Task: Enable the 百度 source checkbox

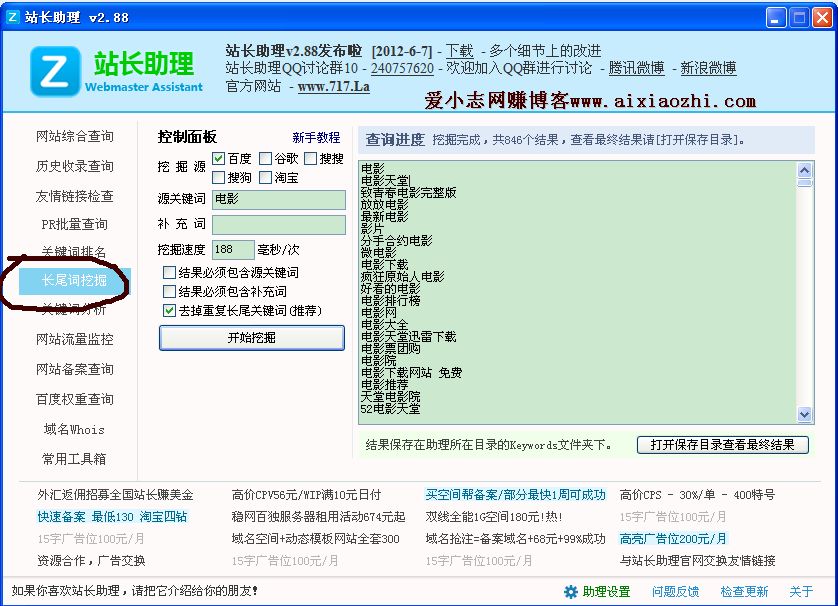Action: [x=218, y=158]
